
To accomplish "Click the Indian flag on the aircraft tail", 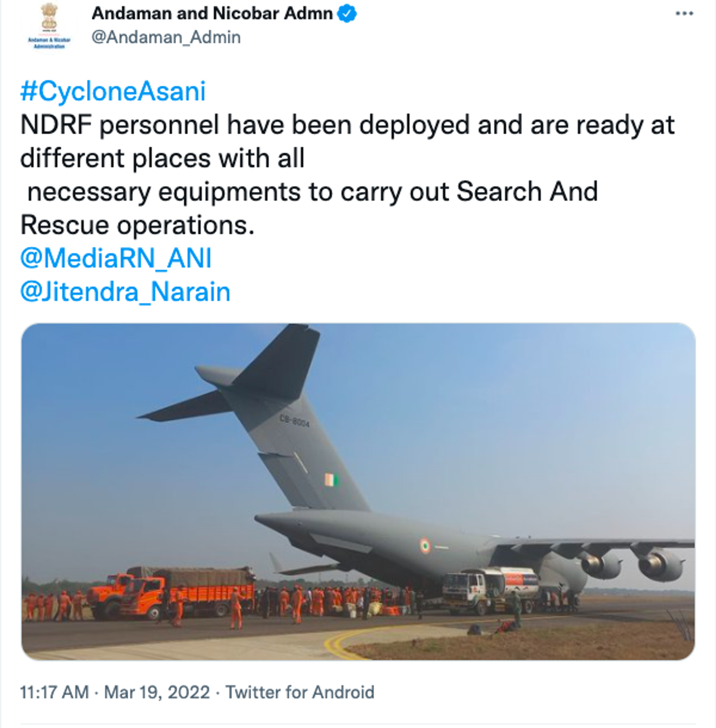I will click(331, 480).
